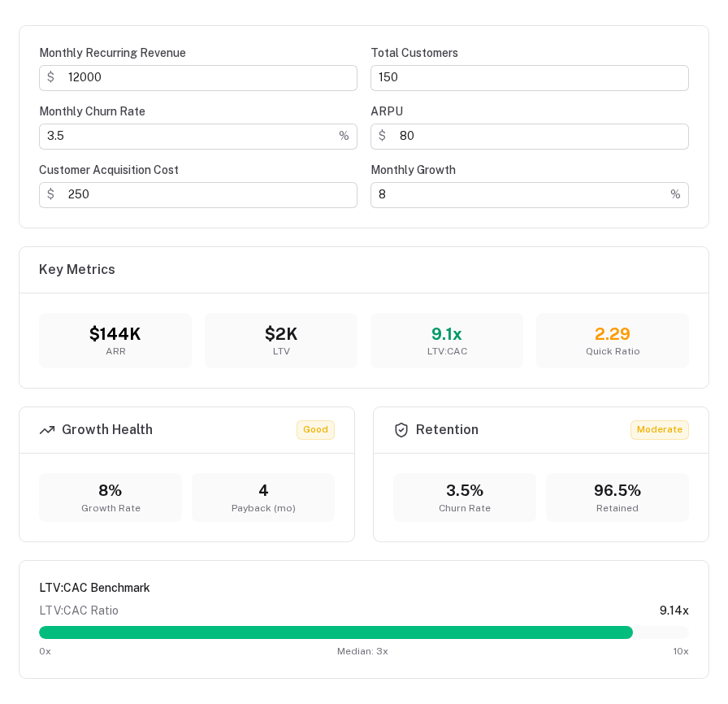Viewport: 728px width, 704px height.
Task: Click the Moderate badge on Retention
Action: tap(659, 430)
